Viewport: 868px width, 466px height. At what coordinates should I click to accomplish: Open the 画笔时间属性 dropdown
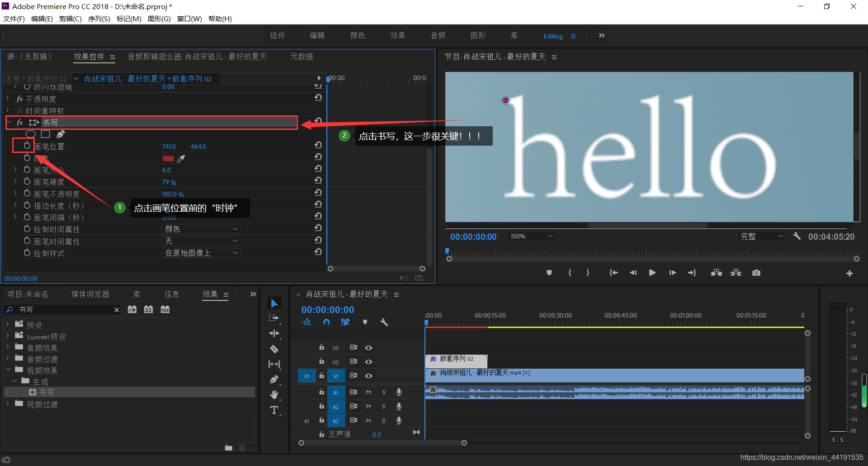[201, 241]
